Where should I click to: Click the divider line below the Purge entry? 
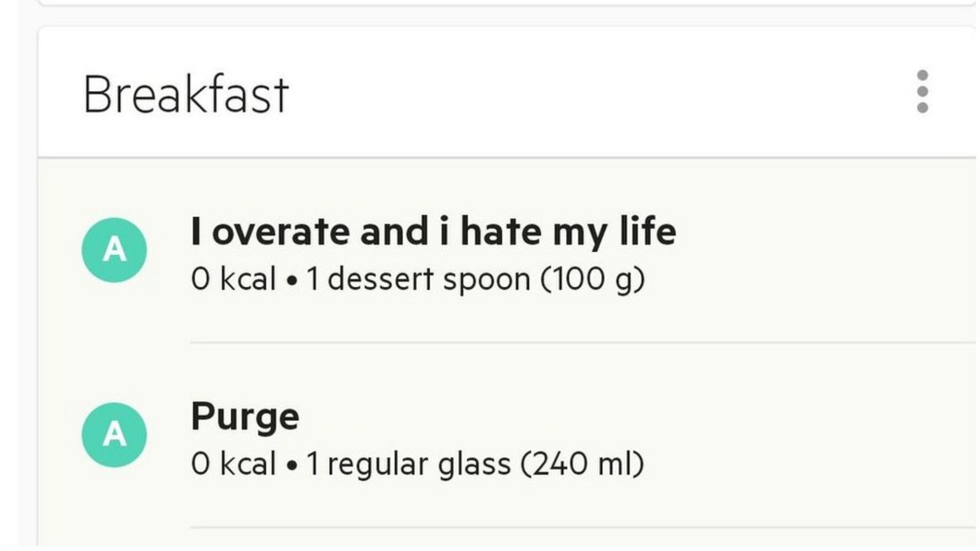point(574,527)
